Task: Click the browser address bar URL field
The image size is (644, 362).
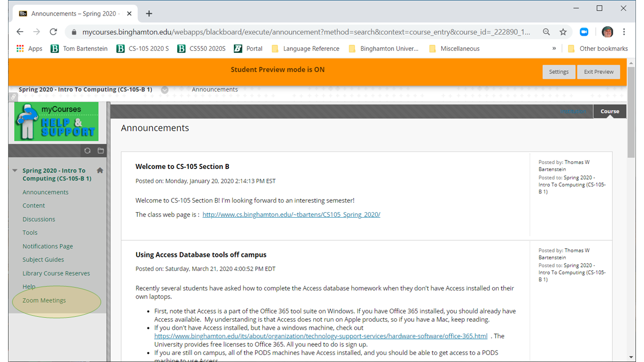Action: coord(302,32)
